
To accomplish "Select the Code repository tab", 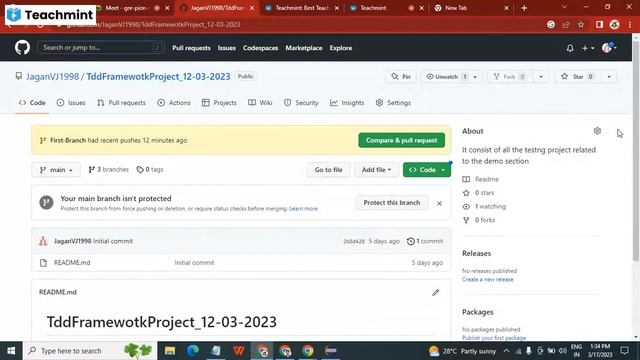I will click(x=32, y=103).
